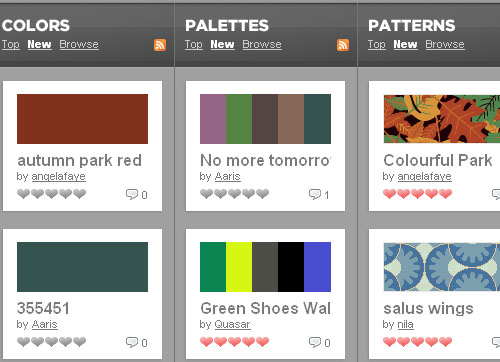
Task: Click comment bubble on autumn park red
Action: tap(132, 194)
